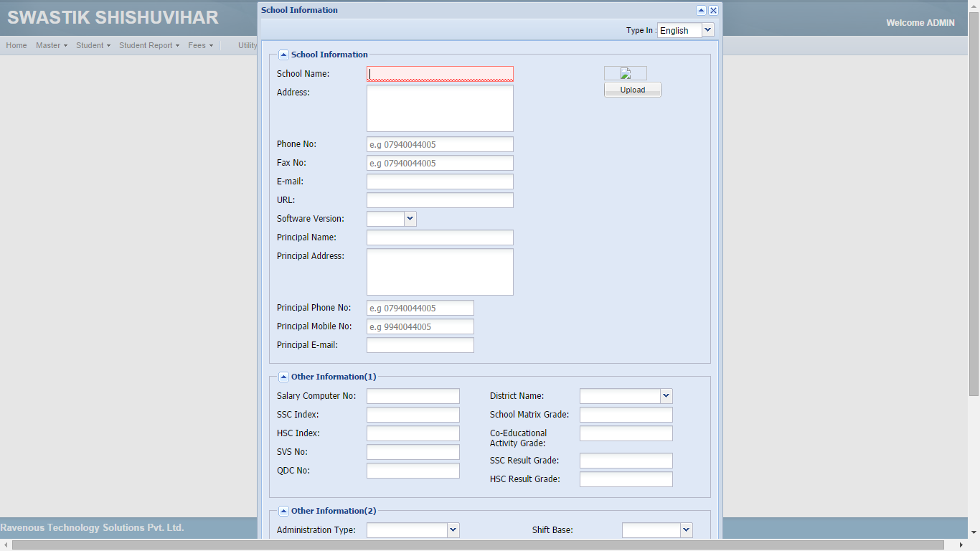Screen dimensions: 980x551
Task: Open the Student Report menu
Action: coord(149,45)
